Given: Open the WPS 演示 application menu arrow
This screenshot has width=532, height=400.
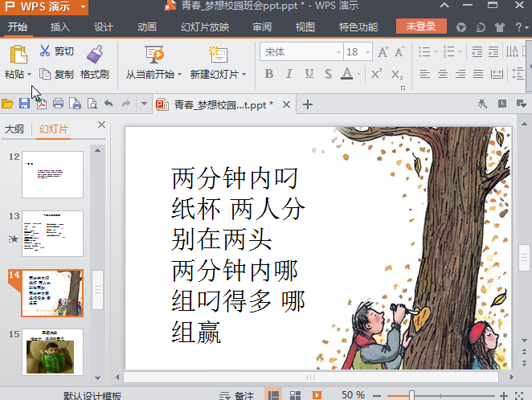Looking at the screenshot, I should coord(83,6).
